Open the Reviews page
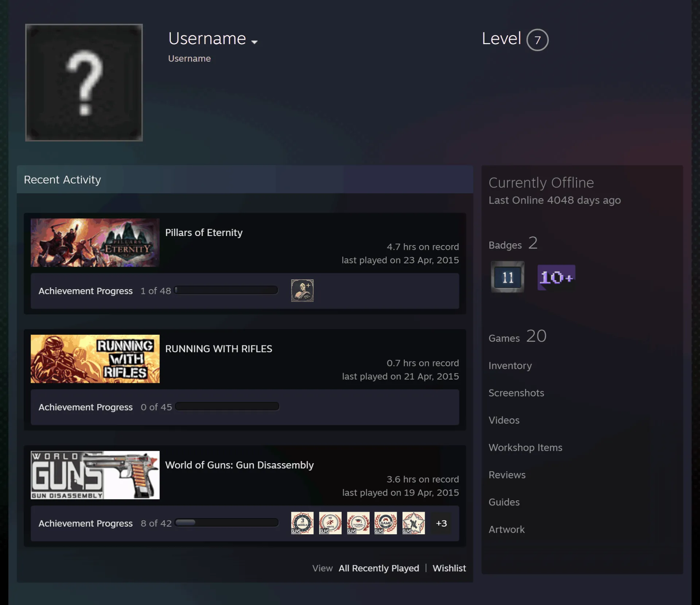 point(507,475)
